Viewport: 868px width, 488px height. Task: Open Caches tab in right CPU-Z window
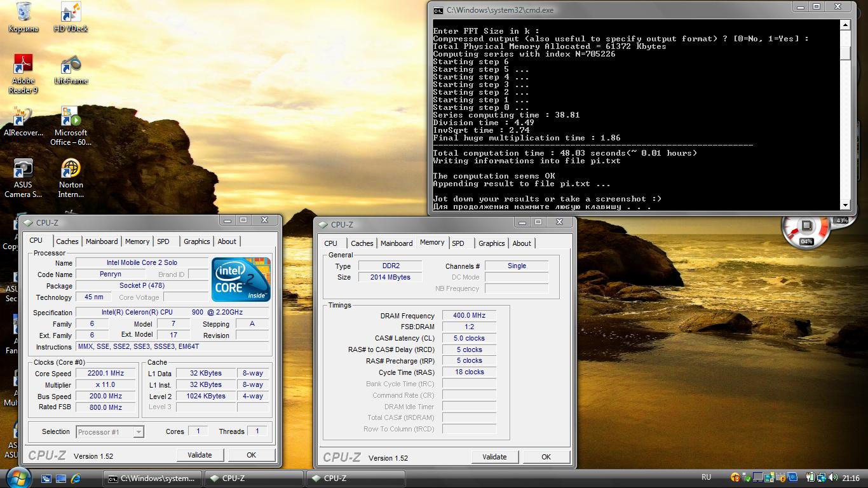point(362,243)
